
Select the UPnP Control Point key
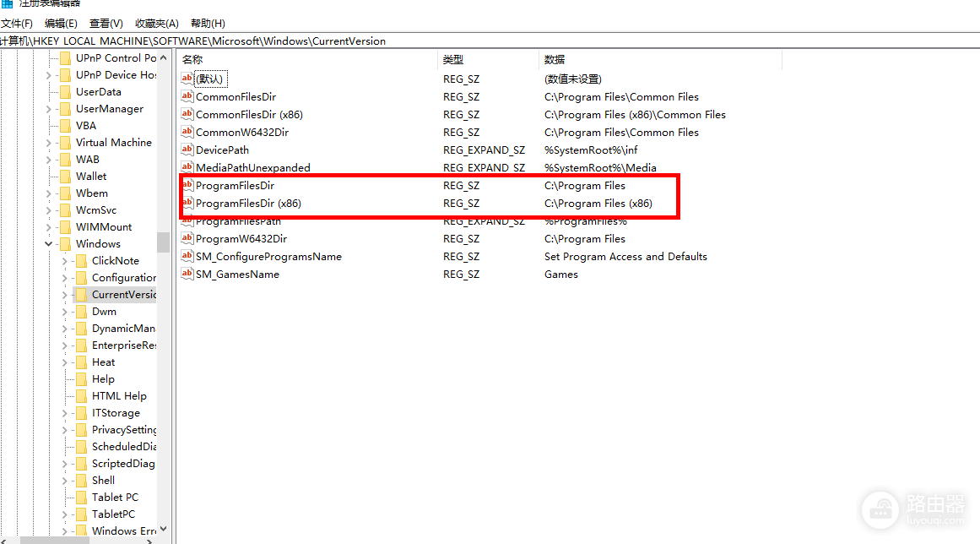click(x=116, y=57)
